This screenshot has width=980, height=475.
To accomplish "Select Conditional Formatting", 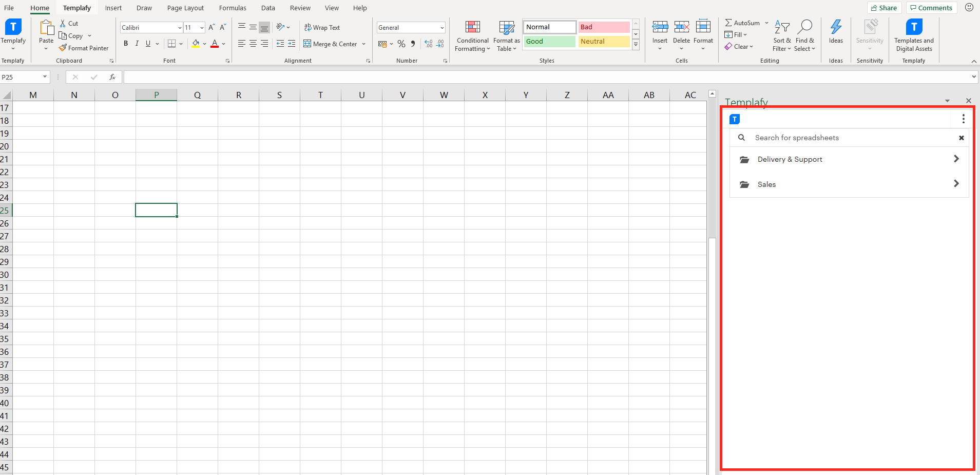I will click(472, 35).
